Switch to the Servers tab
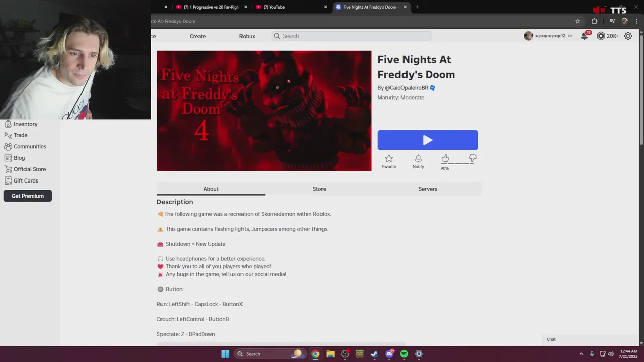The height and width of the screenshot is (362, 644). click(x=428, y=189)
